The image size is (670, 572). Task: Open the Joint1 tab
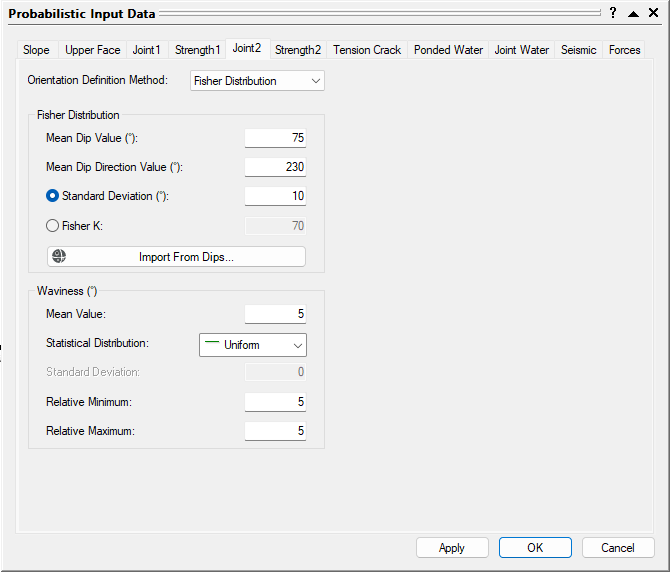(x=147, y=50)
